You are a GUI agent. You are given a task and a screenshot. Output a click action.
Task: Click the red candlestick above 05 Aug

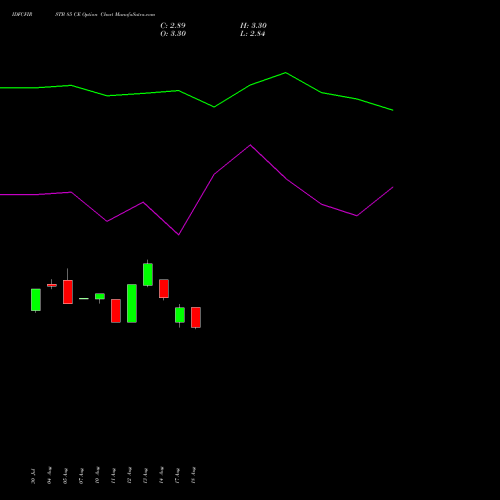tap(68, 292)
